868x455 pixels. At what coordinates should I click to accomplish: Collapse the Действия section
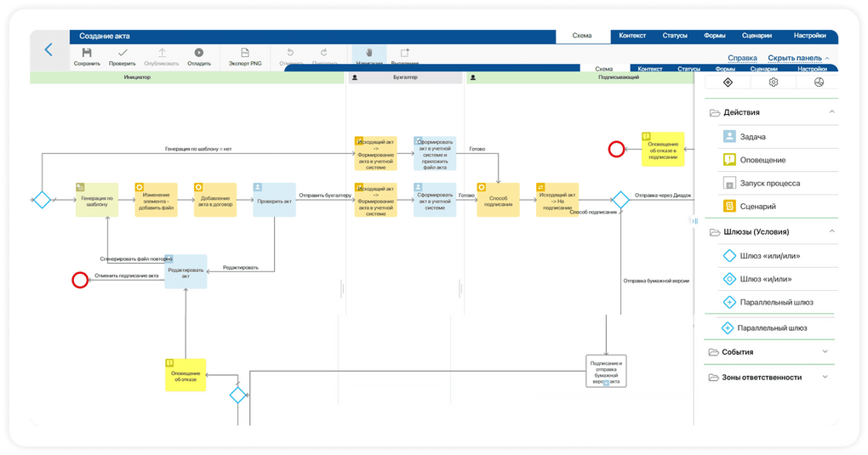[x=831, y=111]
